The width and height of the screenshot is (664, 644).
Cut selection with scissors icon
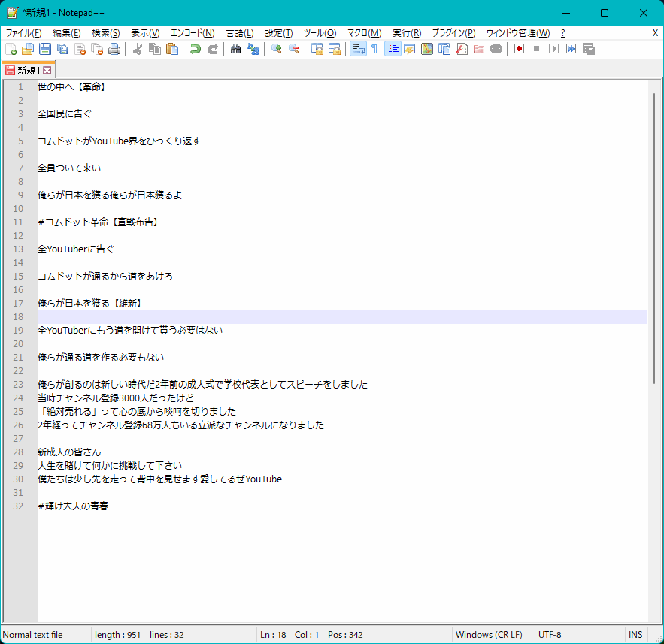click(x=137, y=49)
